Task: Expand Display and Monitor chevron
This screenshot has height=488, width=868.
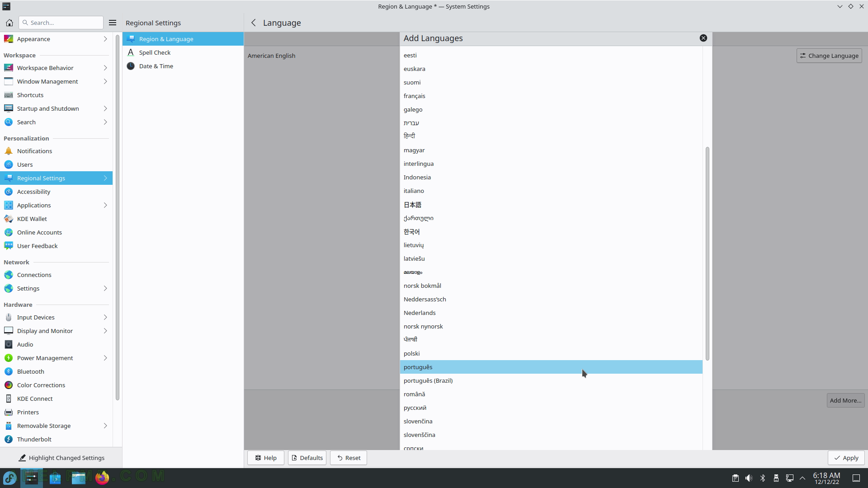Action: point(105,331)
